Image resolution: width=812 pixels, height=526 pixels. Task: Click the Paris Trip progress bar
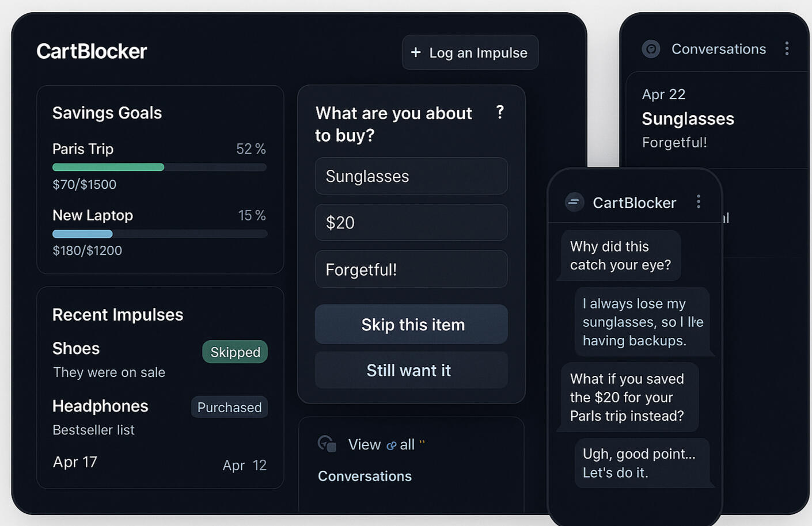click(160, 167)
